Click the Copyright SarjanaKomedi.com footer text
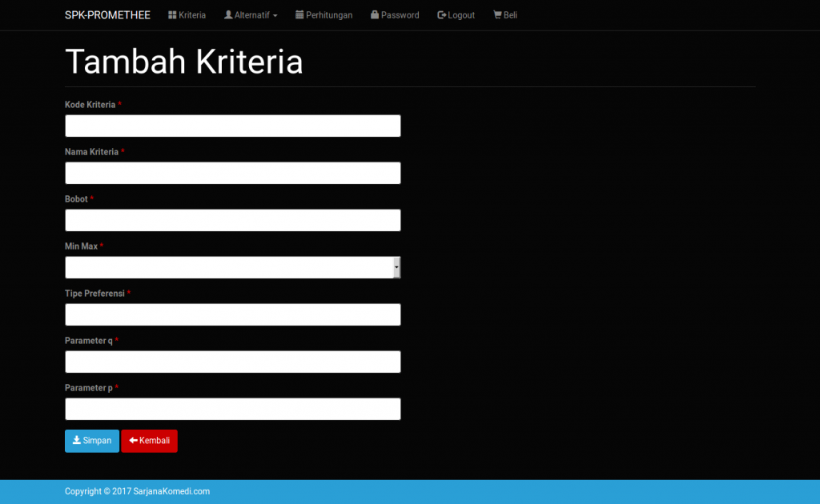Image resolution: width=820 pixels, height=504 pixels. pyautogui.click(x=137, y=491)
